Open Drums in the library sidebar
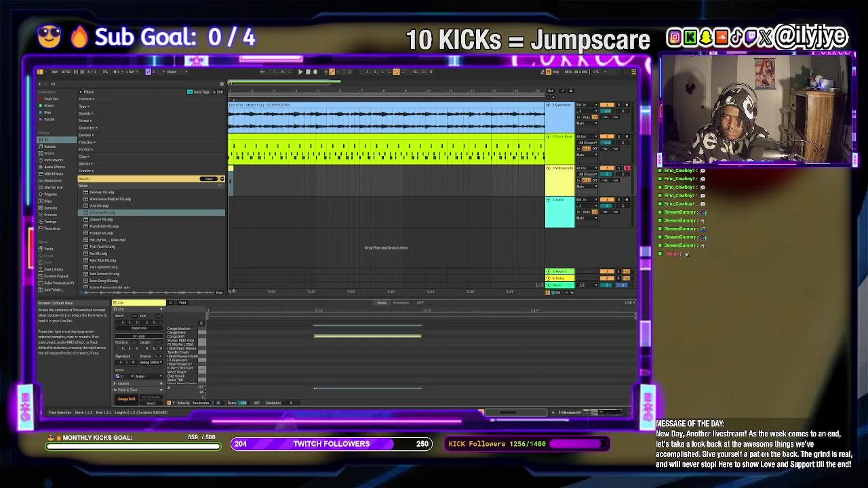This screenshot has height=488, width=868. (48, 153)
